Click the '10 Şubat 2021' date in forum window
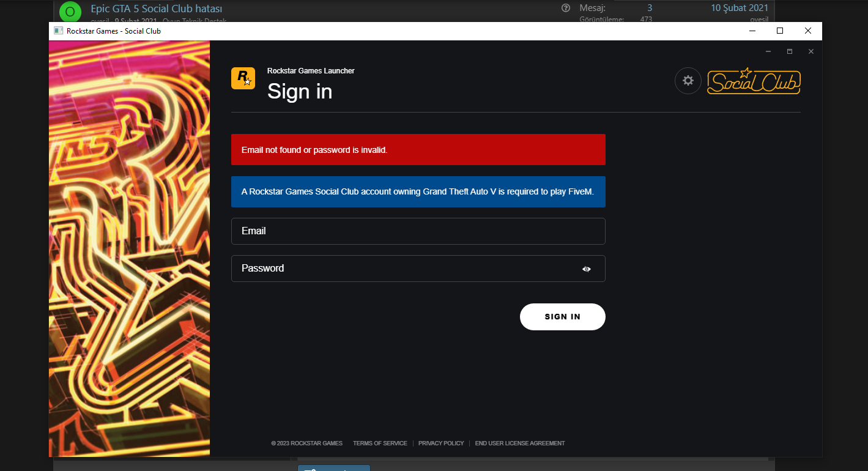Viewport: 868px width, 471px height. pyautogui.click(x=740, y=8)
